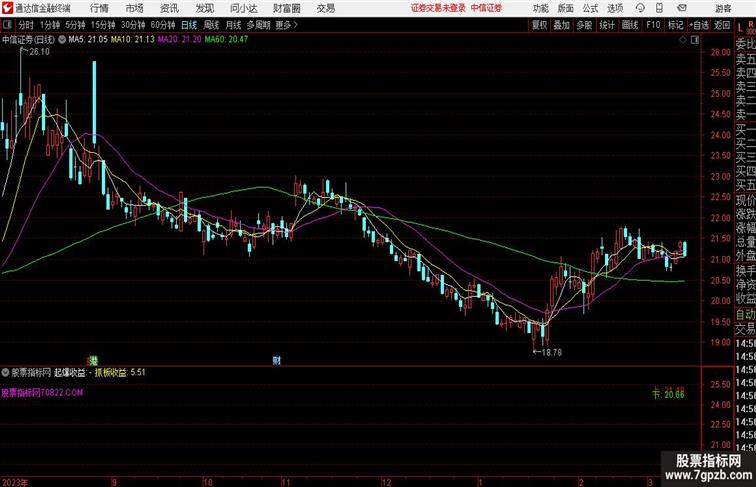Click the 26.10 high price marker
The height and width of the screenshot is (487, 756).
[39, 52]
